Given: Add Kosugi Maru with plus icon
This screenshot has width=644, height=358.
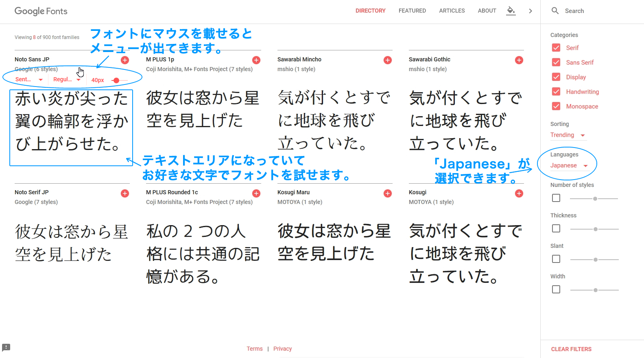Looking at the screenshot, I should 388,193.
